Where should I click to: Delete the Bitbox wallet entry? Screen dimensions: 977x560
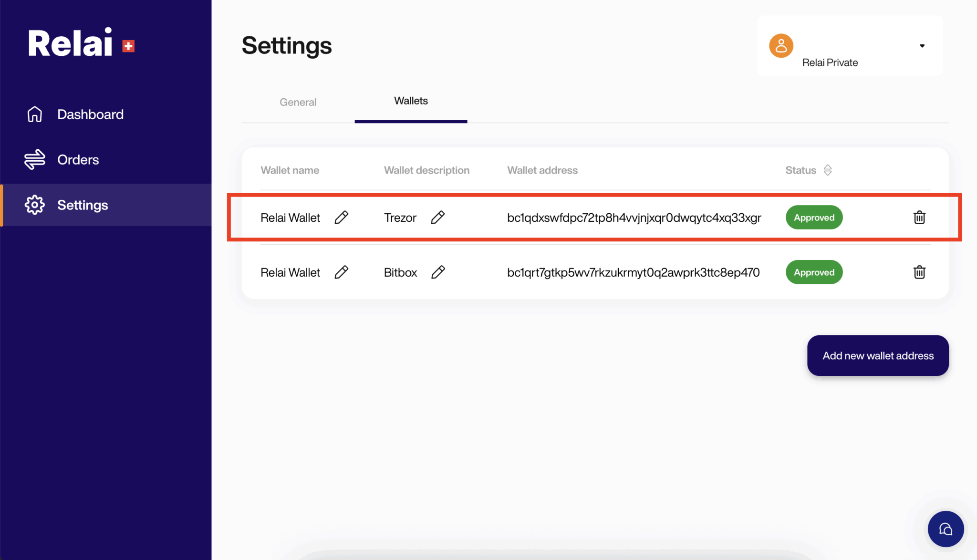919,272
